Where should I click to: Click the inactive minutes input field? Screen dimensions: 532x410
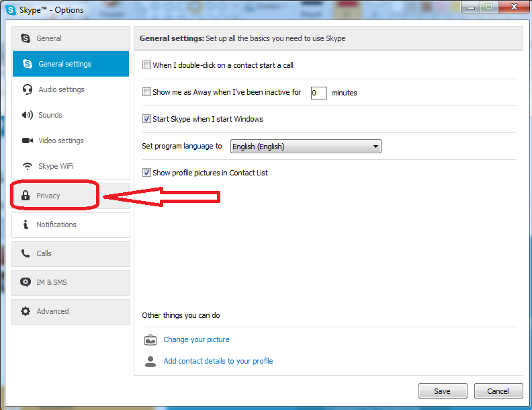[x=319, y=93]
